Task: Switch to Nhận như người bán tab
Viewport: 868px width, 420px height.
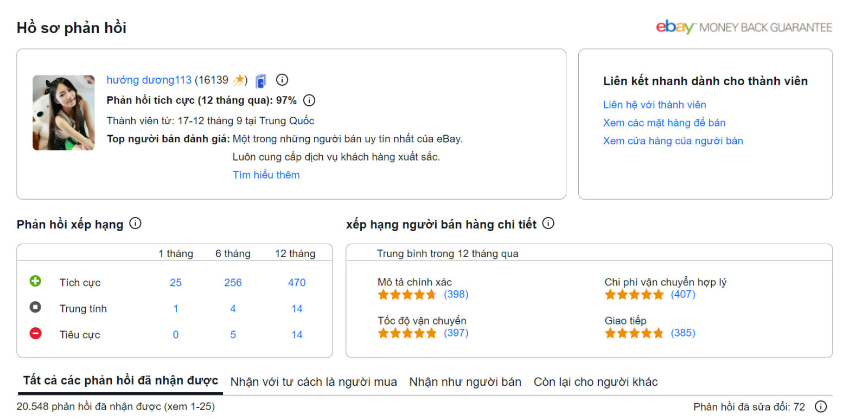Action: coord(465,382)
